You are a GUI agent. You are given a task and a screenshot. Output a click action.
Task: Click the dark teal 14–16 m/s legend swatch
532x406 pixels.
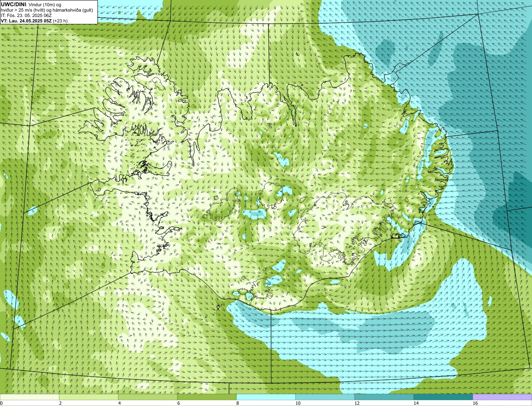443,397
